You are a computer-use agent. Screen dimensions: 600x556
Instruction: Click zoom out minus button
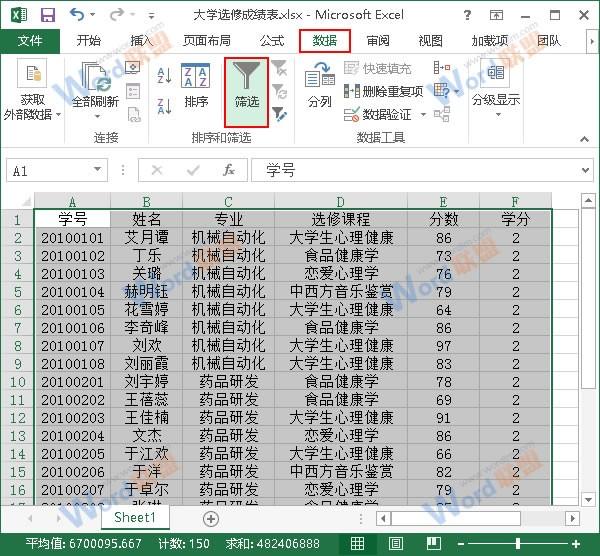pyautogui.click(x=460, y=544)
